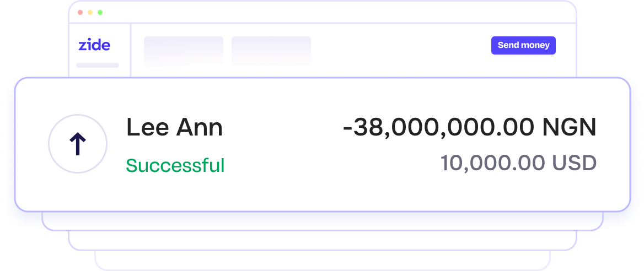Open the bottommost stacked transaction card
This screenshot has height=271, width=644.
323,261
